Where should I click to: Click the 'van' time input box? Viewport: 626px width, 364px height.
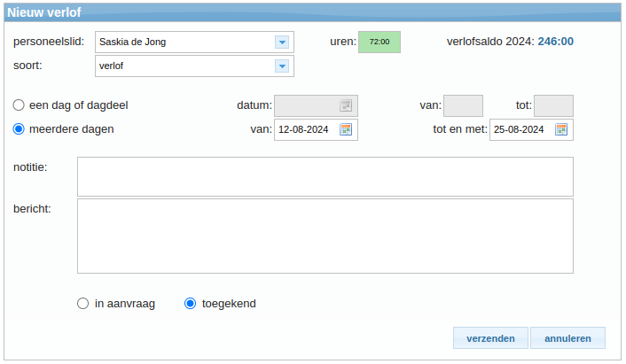pos(463,105)
